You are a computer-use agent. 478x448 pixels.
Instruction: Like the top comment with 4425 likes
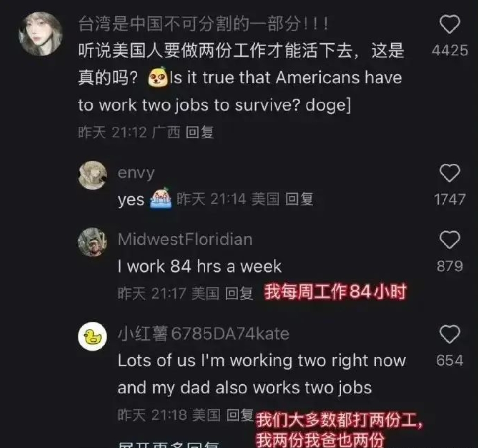449,25
